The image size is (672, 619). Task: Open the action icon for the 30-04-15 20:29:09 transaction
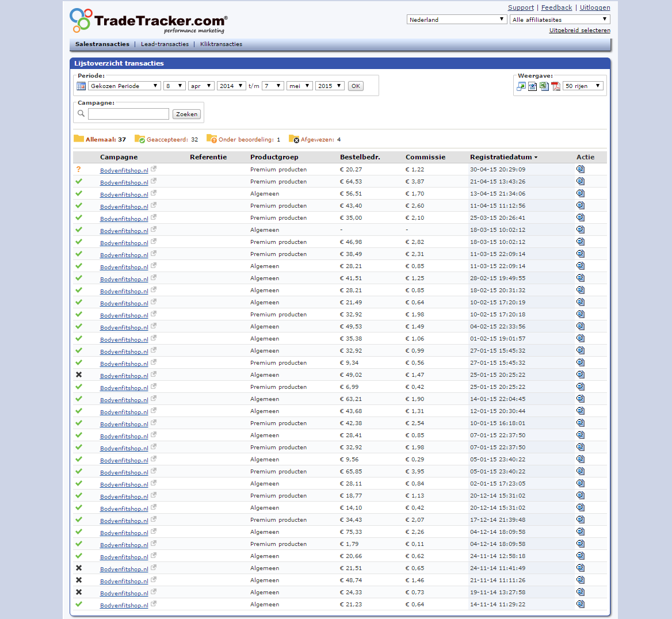[581, 169]
